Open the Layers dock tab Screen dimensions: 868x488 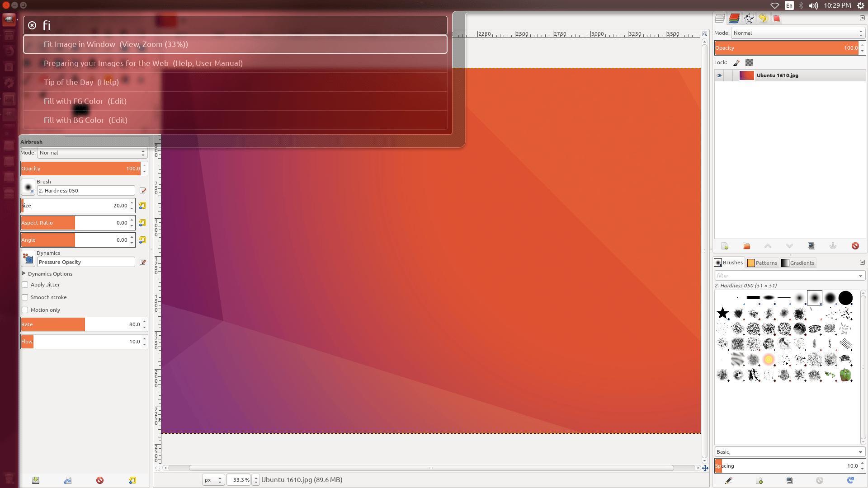tap(720, 19)
